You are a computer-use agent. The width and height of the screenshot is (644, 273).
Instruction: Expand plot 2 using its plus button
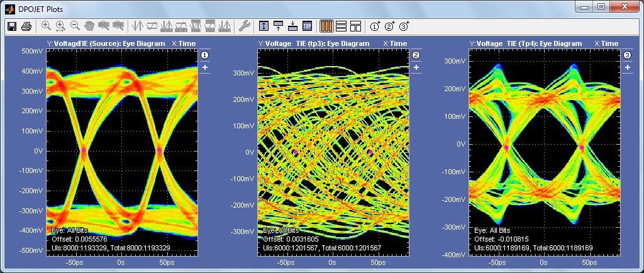(x=416, y=67)
